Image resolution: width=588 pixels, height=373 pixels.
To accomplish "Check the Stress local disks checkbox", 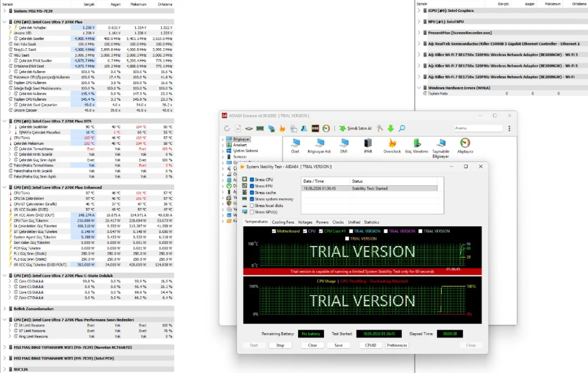I will [252, 206].
